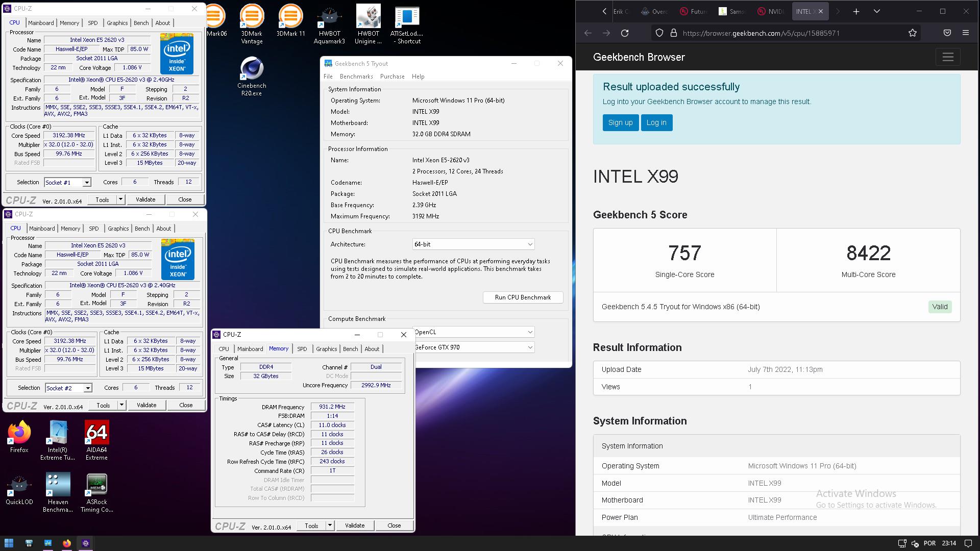This screenshot has width=980, height=551.
Task: Open Socket #2 selection dropdown
Action: click(x=68, y=388)
